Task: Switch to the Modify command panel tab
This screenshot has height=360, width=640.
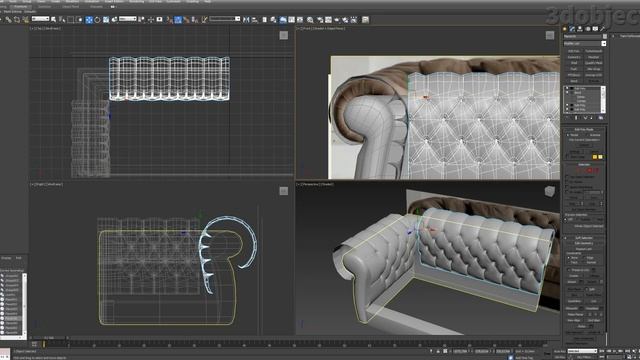Action: coord(572,29)
